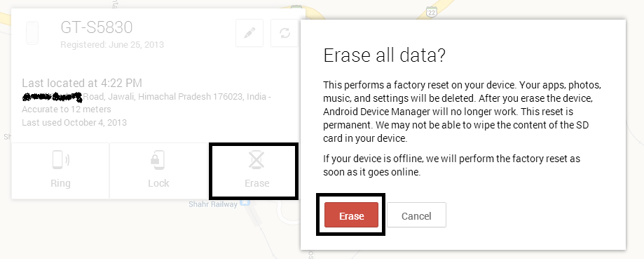Viewport: 644px width, 259px height.
Task: Click the pencil rename device icon
Action: coord(249,33)
